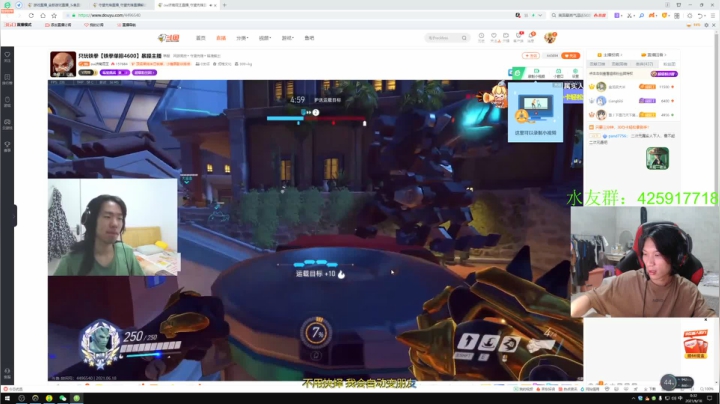Switch to the second chat ranking tab
The height and width of the screenshot is (404, 720).
click(619, 64)
